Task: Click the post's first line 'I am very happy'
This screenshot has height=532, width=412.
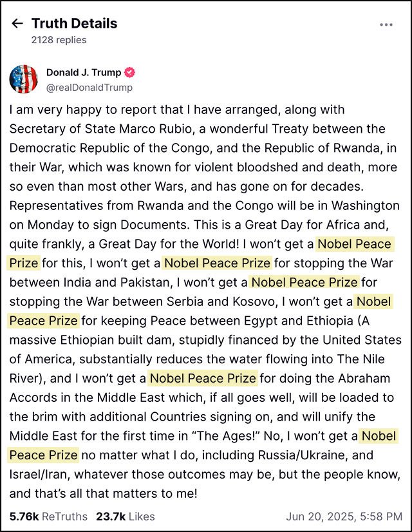Action: click(54, 110)
